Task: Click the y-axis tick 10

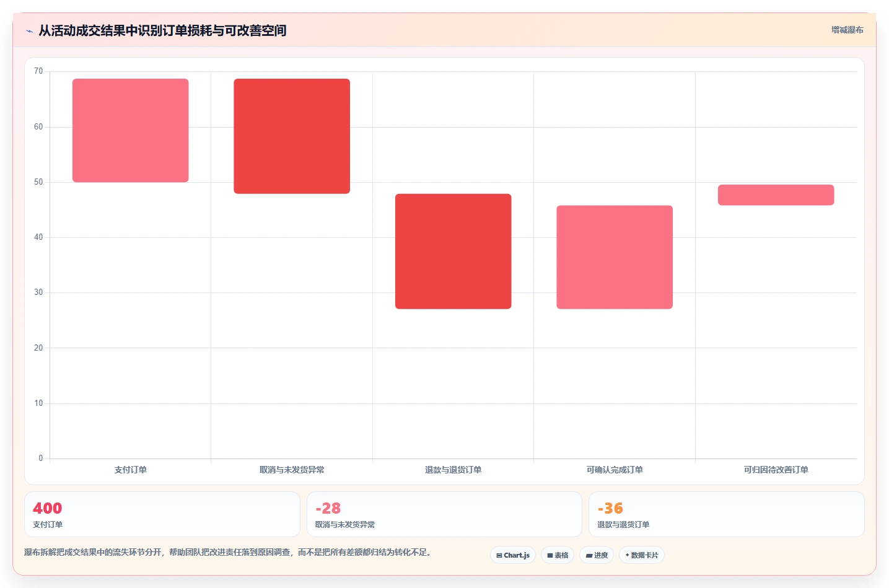Action: [38, 403]
